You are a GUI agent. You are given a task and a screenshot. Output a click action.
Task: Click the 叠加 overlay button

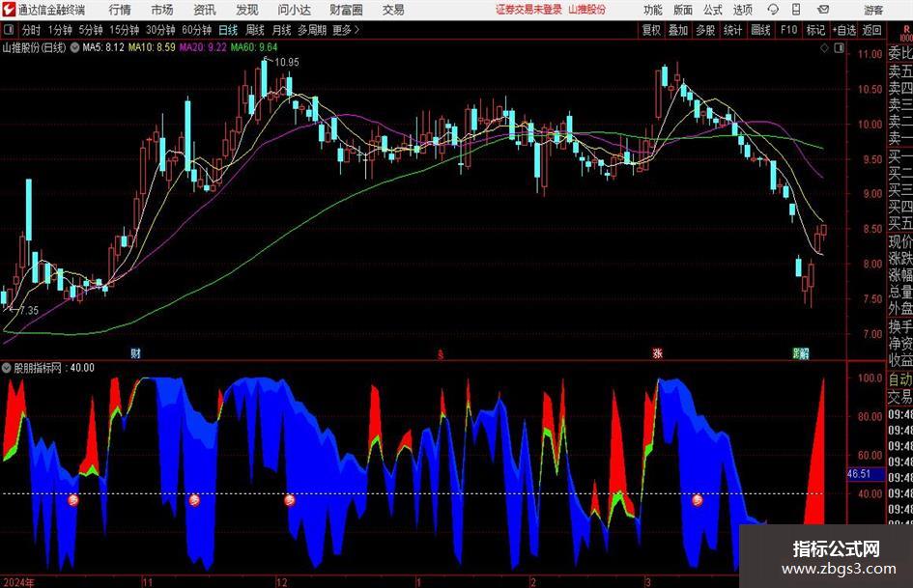coord(678,30)
